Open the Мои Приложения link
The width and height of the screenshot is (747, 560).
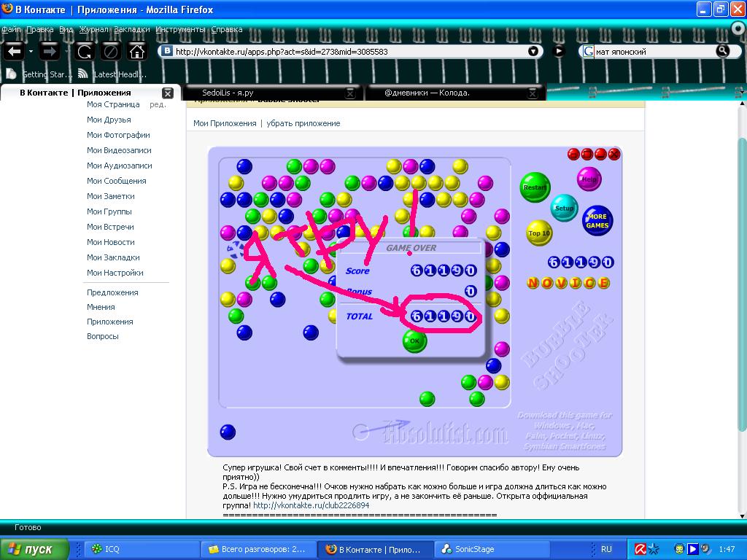[x=225, y=123]
